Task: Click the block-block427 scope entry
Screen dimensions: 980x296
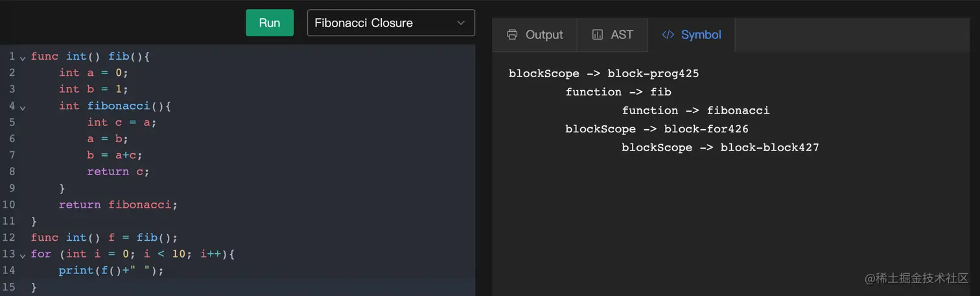Action: (x=720, y=147)
